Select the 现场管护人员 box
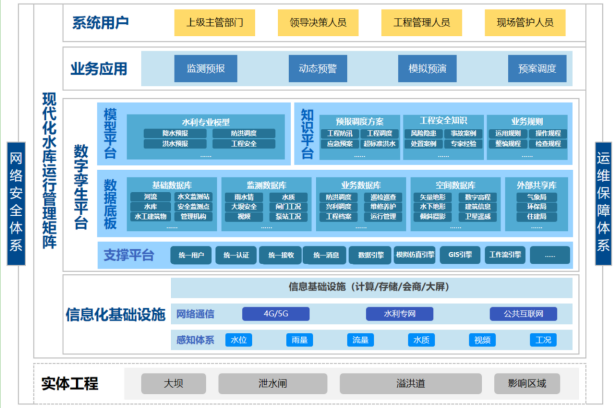 click(523, 21)
